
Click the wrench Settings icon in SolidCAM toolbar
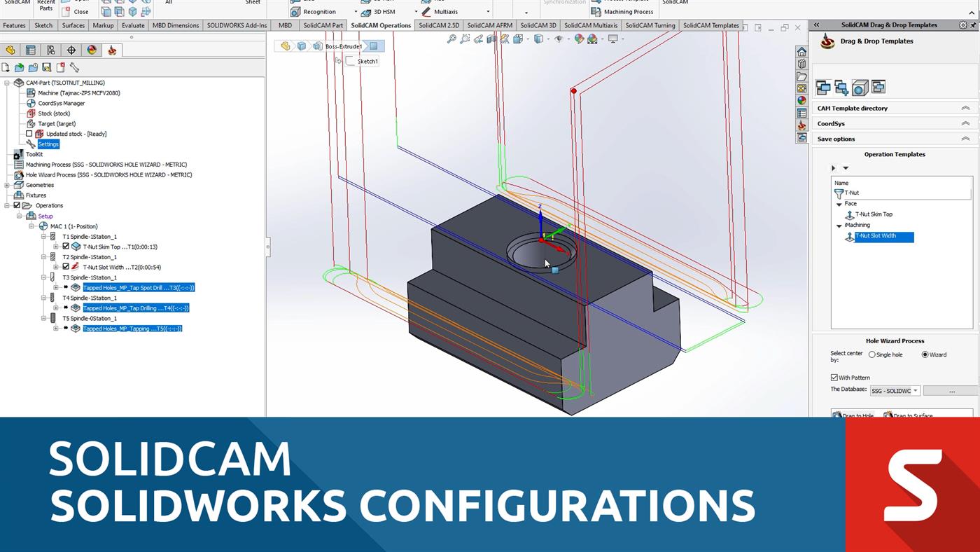[x=75, y=67]
